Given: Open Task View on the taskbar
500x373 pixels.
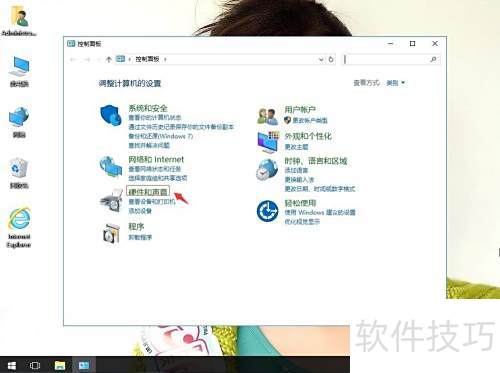Looking at the screenshot, I should coord(35,365).
